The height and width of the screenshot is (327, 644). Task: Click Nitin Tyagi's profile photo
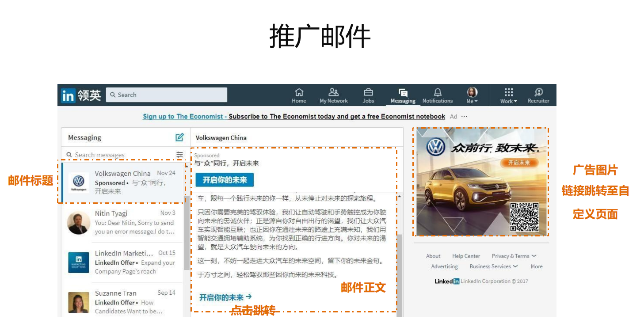(x=79, y=223)
